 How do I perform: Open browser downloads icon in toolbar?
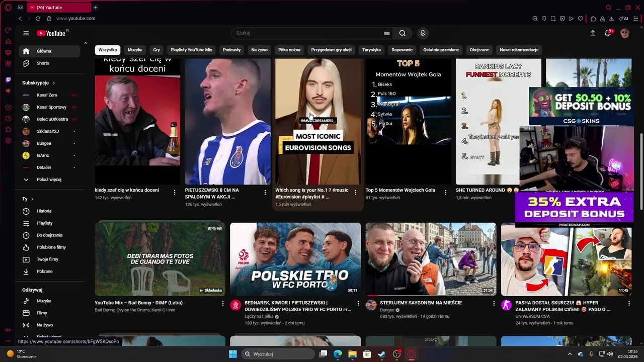(x=611, y=19)
